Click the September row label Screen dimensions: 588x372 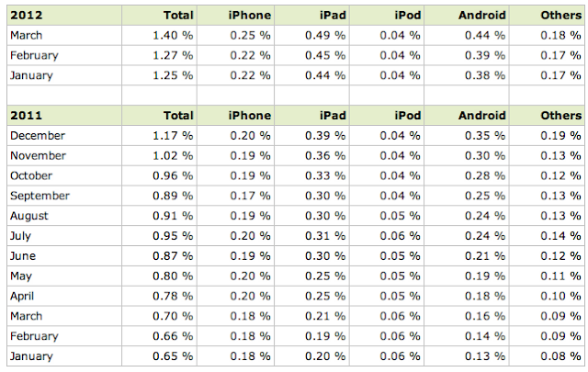pos(40,196)
